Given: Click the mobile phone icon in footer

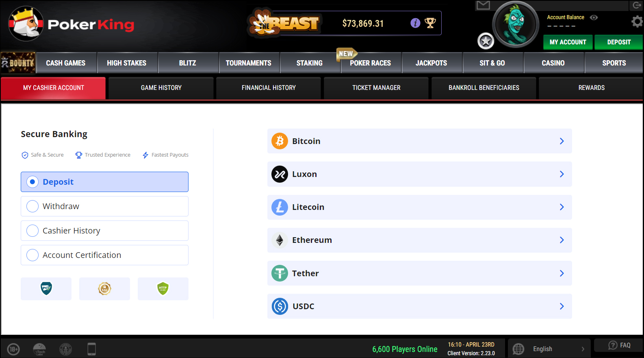Looking at the screenshot, I should point(92,349).
